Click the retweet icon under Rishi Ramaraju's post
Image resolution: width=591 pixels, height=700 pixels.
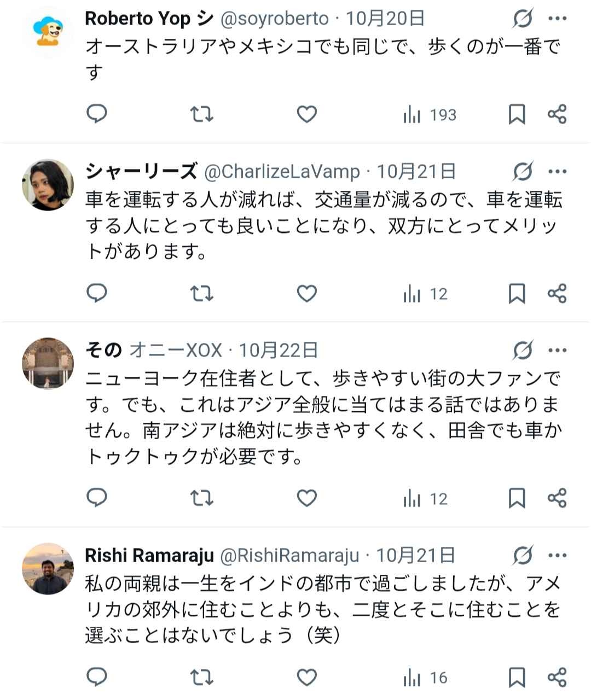click(x=201, y=676)
